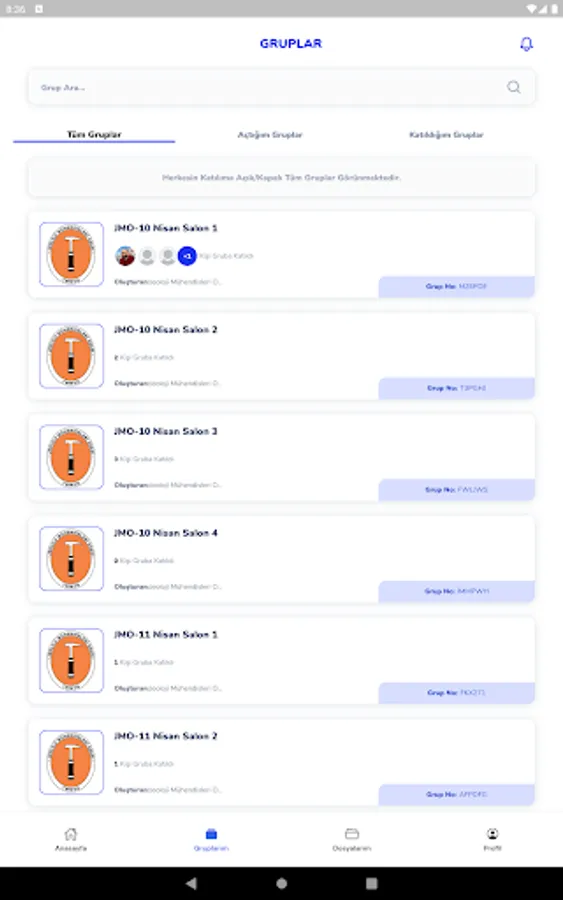Tap the search magnifier icon
The image size is (563, 900).
pyautogui.click(x=514, y=87)
